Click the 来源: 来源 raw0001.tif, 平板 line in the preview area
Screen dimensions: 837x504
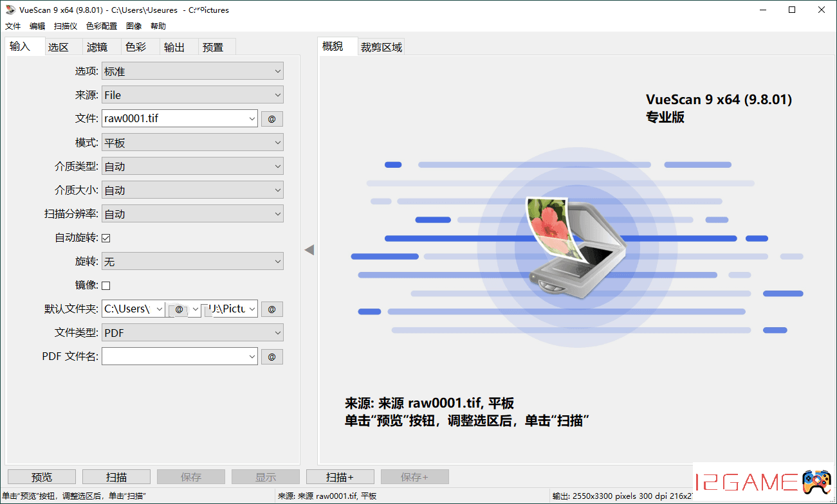(x=429, y=404)
